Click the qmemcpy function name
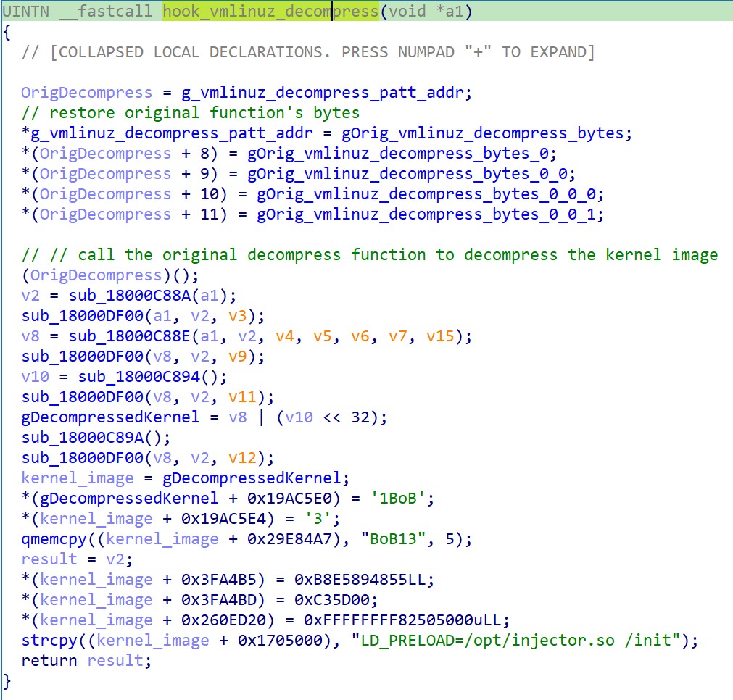Screen dimensions: 733x700 click(54, 538)
